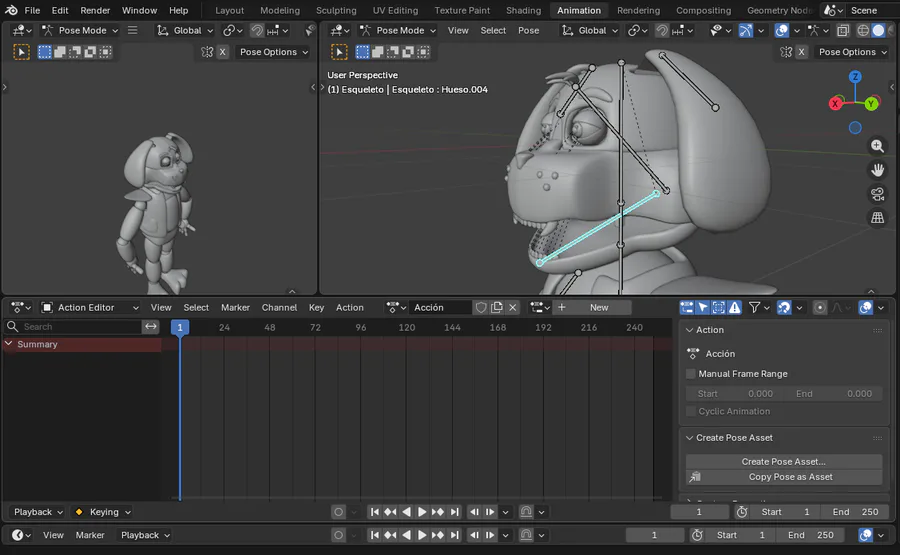Toggle X-axis mirror in right viewport
This screenshot has width=900, height=555.
point(801,52)
